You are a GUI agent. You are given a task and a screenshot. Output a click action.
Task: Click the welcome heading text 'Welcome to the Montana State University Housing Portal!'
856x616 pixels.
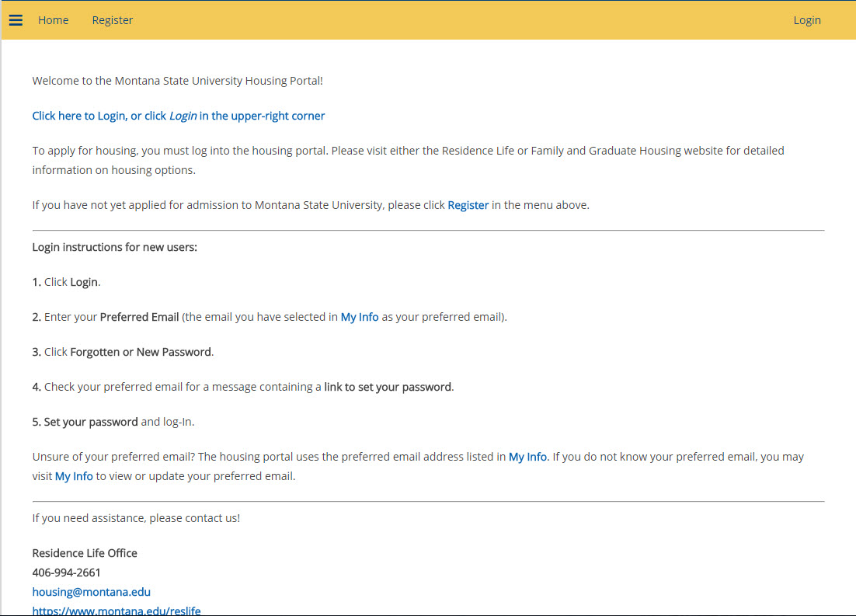click(177, 81)
